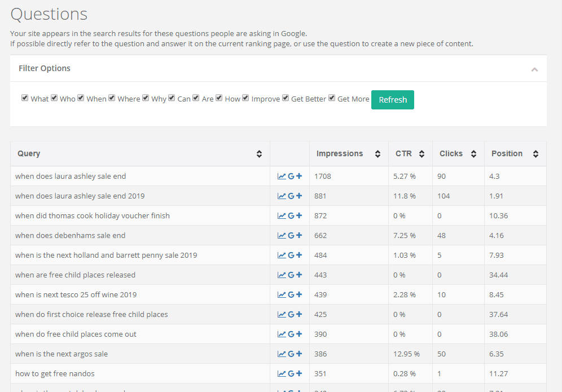The image size is (562, 392).
Task: Click the green Refresh button
Action: pos(392,99)
